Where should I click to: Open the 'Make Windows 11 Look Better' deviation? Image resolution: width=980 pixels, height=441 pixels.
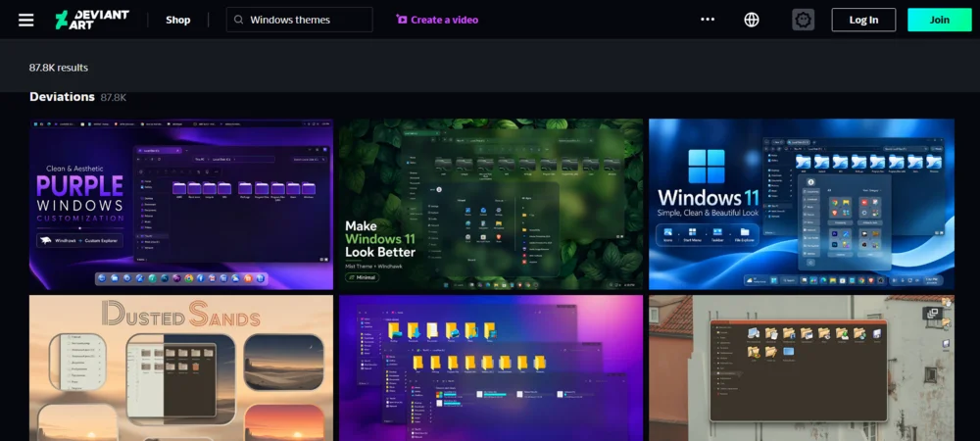(491, 204)
